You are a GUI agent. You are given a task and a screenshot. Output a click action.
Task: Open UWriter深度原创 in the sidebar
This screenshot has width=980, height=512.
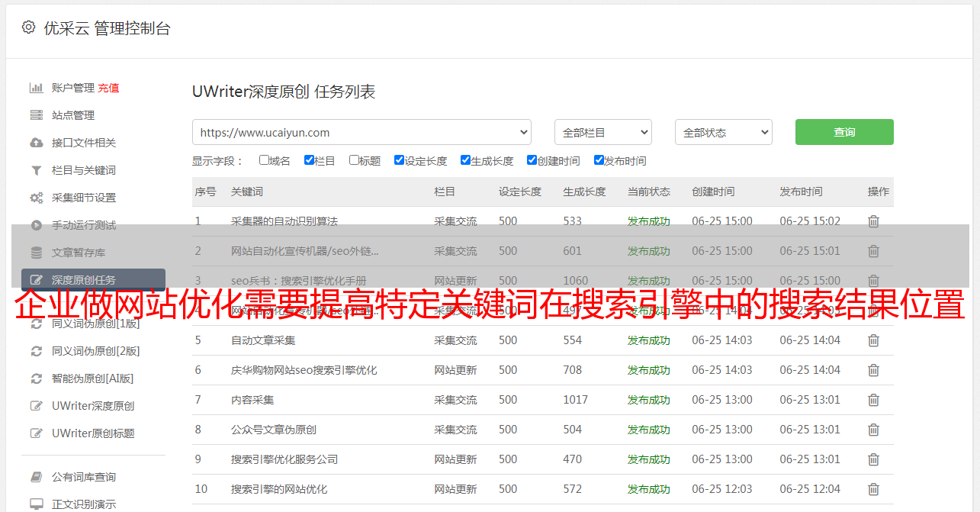pos(92,406)
